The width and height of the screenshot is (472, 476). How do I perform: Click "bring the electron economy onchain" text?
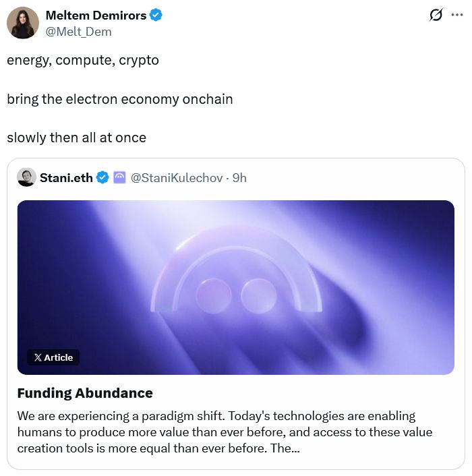(120, 99)
